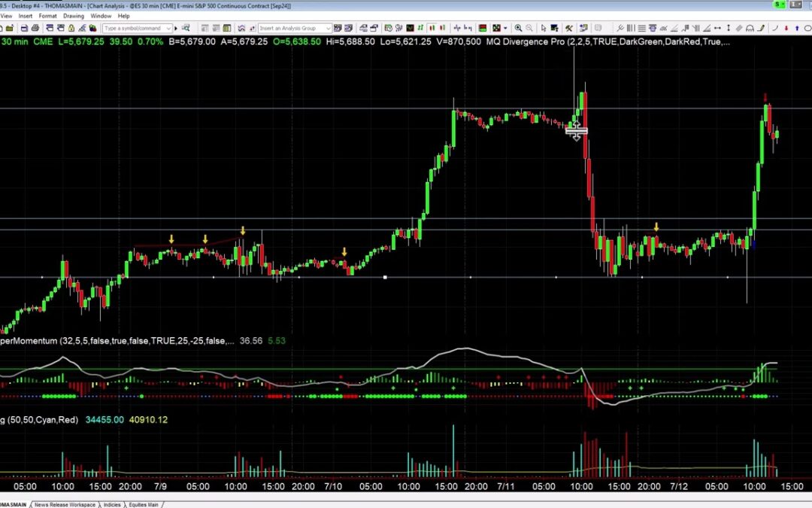Open the Drawing menu
Viewport: 812px width, 508px height.
click(x=74, y=15)
